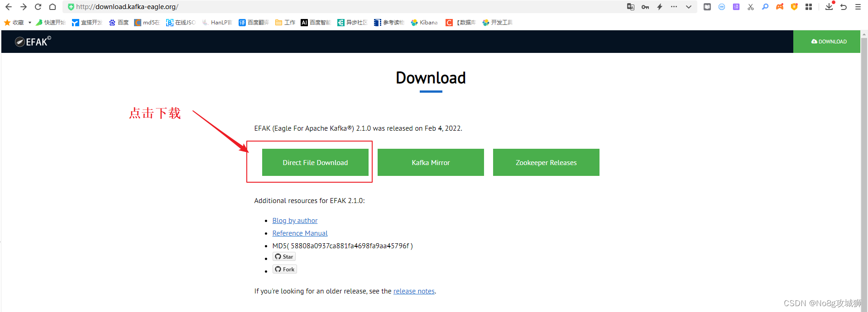Click the EFAK 2.1.0 release date sentence
868x312 pixels.
[358, 128]
